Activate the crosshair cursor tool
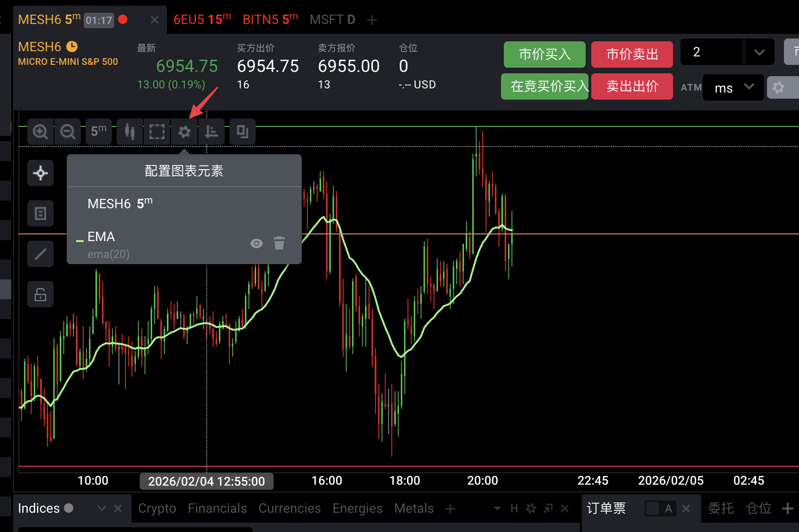This screenshot has width=799, height=532. coord(40,173)
